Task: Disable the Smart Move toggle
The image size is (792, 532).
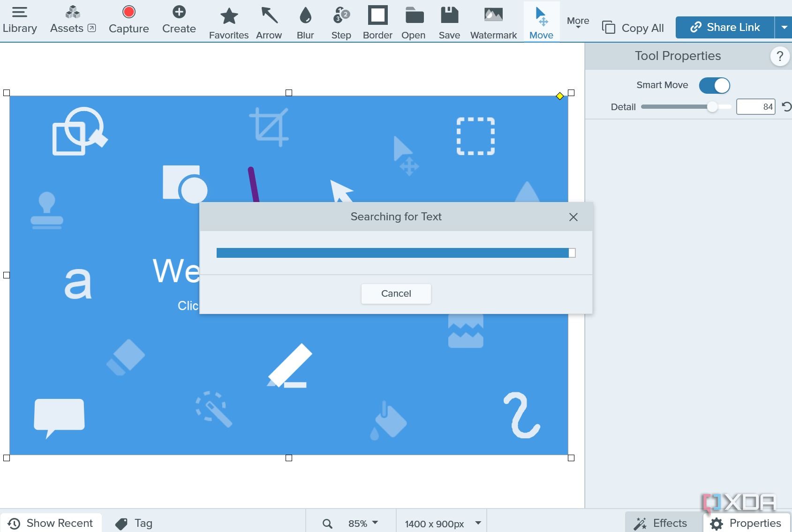Action: tap(714, 85)
